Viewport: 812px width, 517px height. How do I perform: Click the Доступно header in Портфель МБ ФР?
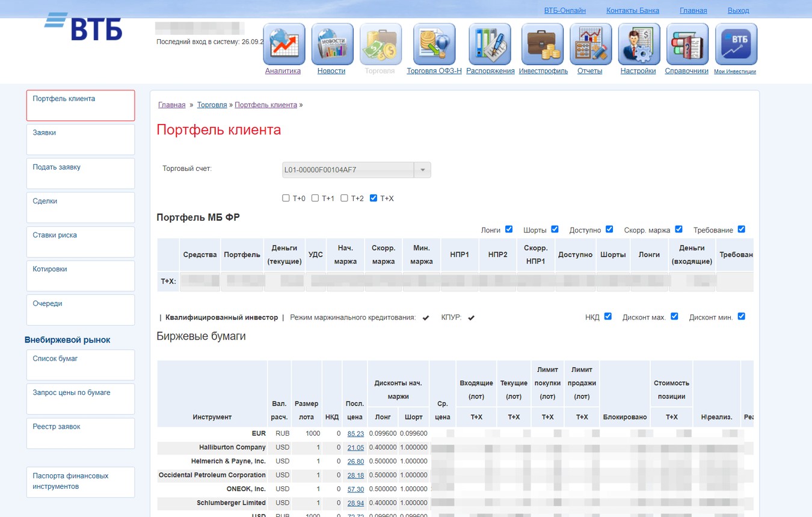[575, 255]
